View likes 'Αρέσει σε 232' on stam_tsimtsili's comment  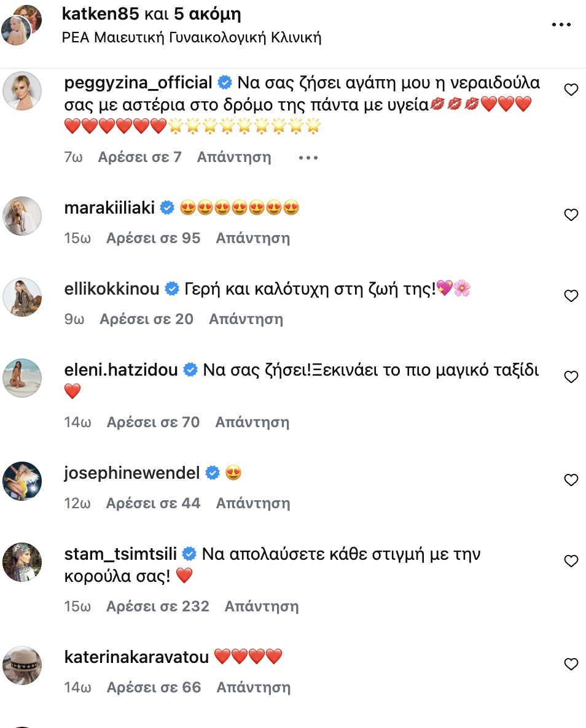point(158,606)
